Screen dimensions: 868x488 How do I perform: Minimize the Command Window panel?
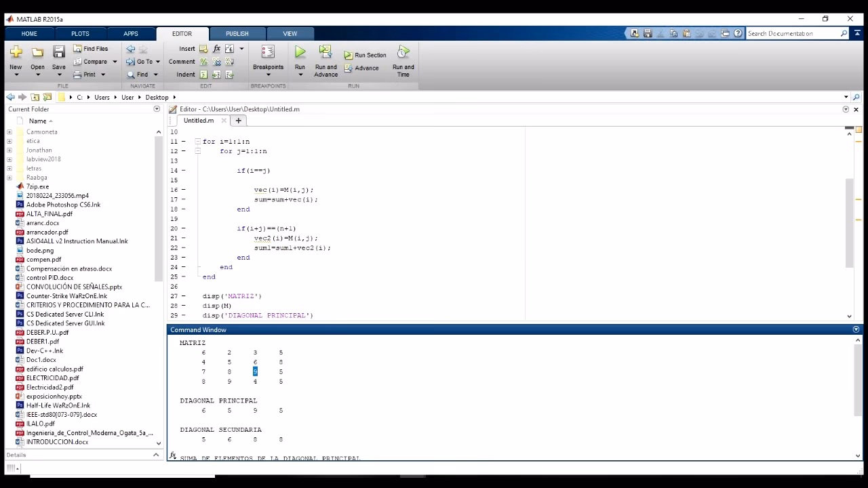(855, 329)
